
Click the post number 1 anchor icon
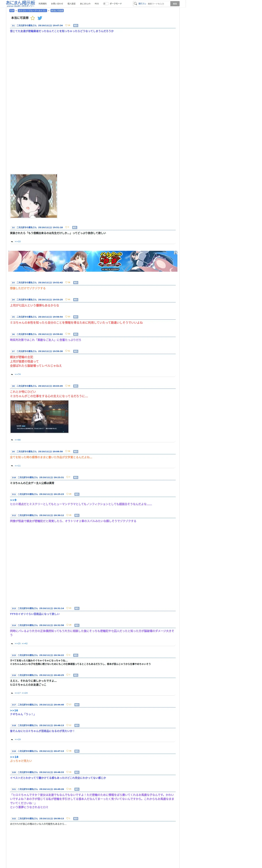(x=13, y=26)
